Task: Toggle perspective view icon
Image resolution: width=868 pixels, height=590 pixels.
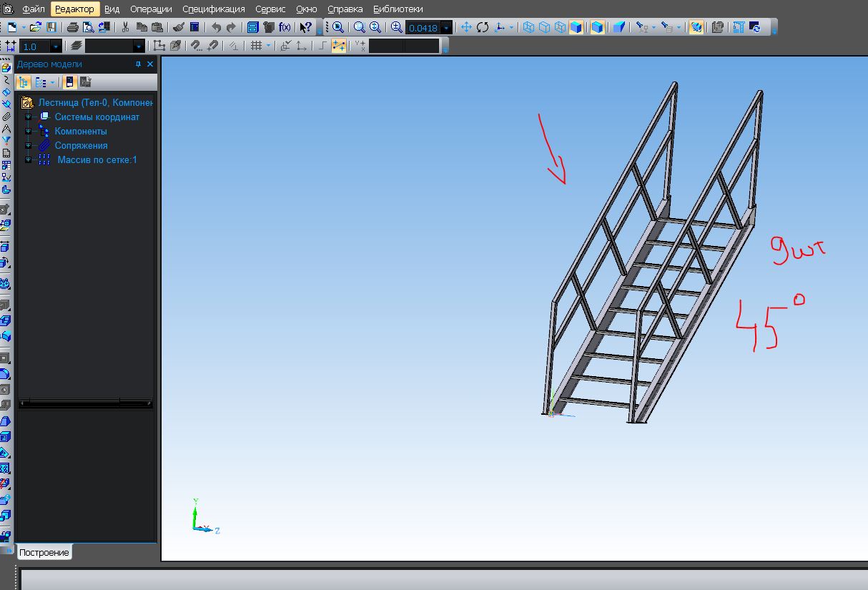Action: tap(619, 27)
